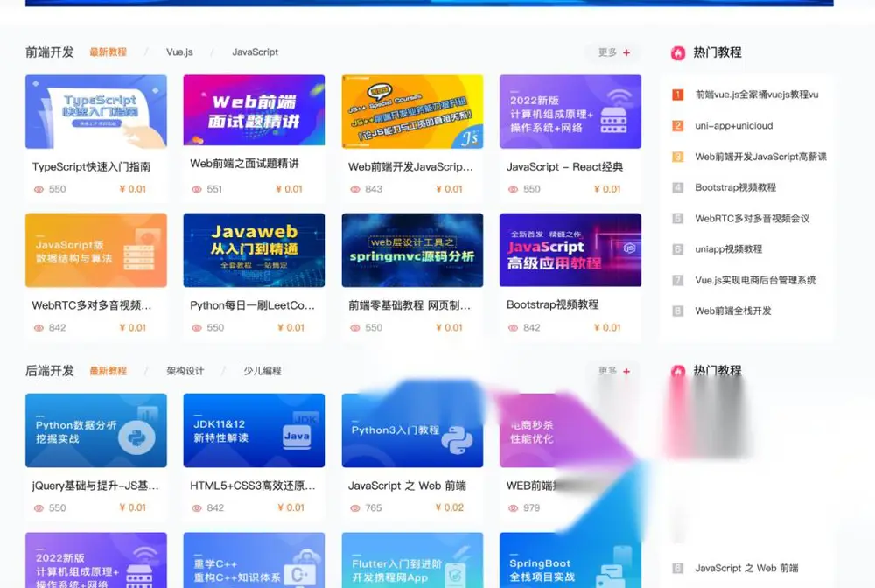Screen dimensions: 875x588
Task: Open the JDK11&12新特性解读 thumbnail
Action: coord(254,430)
